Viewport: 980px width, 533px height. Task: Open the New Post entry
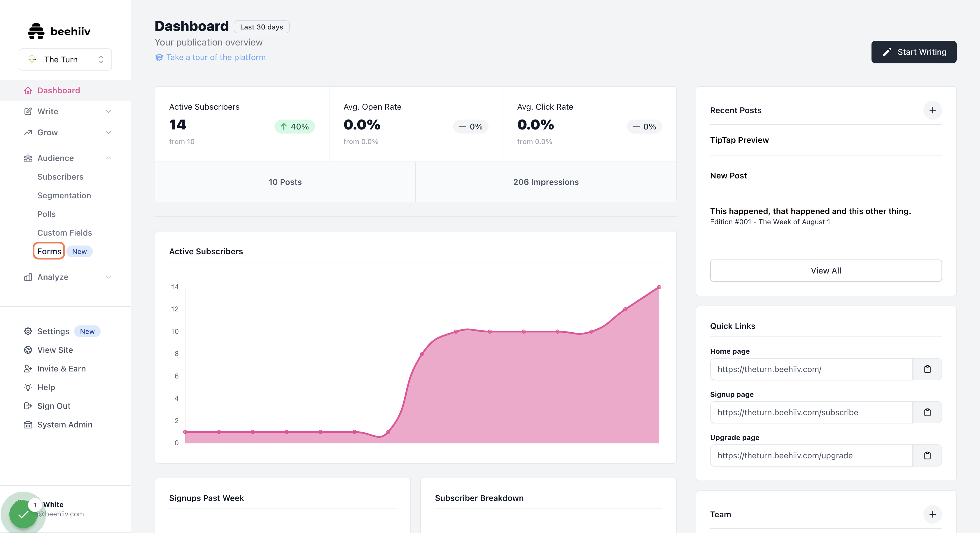click(x=728, y=176)
